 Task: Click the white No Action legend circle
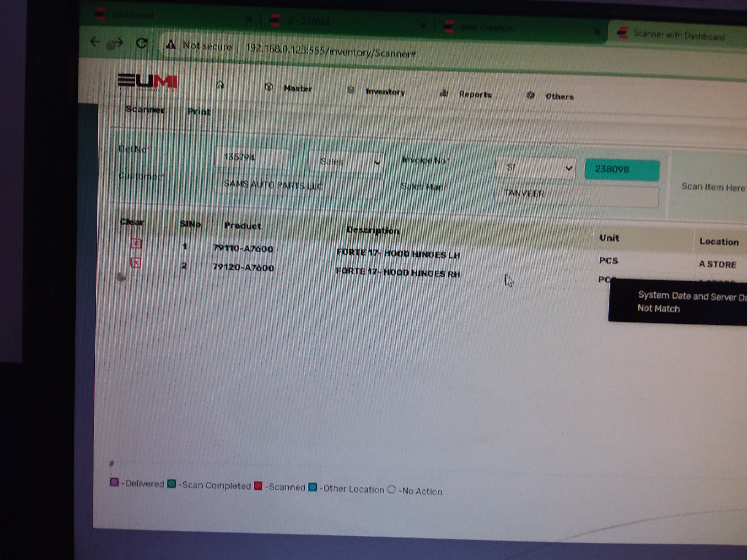tap(391, 489)
